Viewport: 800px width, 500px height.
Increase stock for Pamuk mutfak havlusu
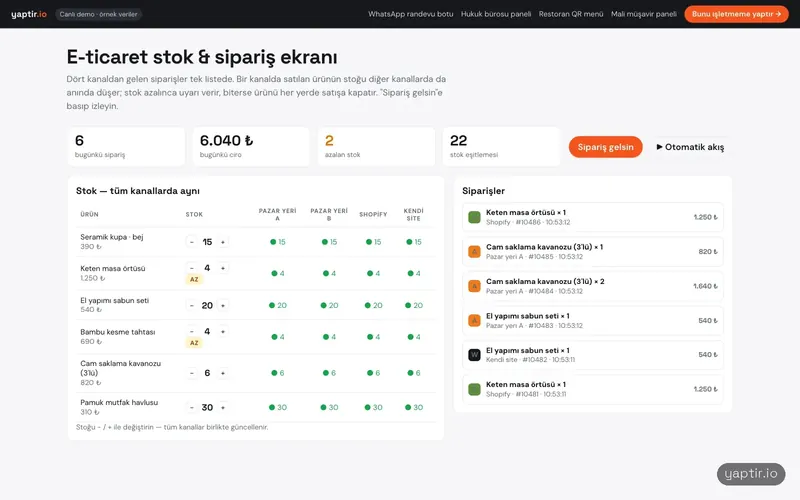click(223, 407)
